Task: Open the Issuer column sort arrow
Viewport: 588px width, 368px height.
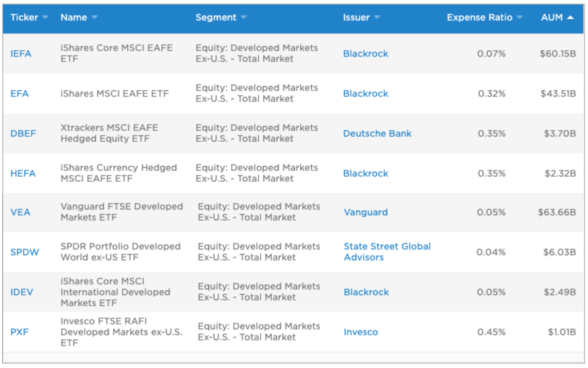Action: pyautogui.click(x=377, y=17)
